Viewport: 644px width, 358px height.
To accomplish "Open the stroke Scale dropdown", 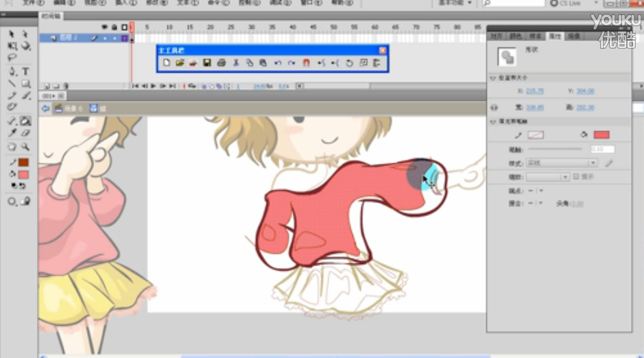I will coord(548,177).
